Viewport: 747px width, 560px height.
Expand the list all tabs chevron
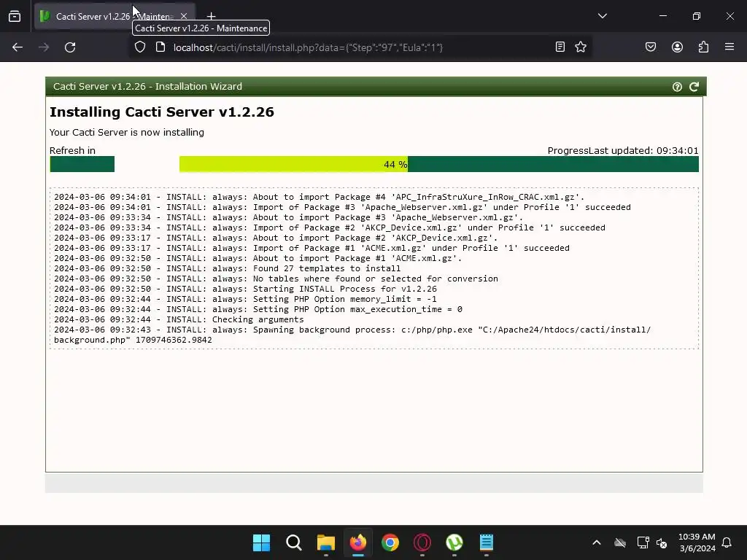tap(602, 16)
